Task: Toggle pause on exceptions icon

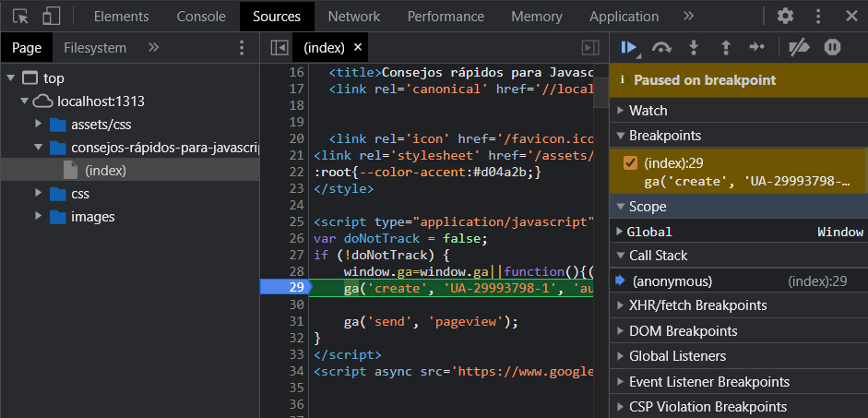Action: pyautogui.click(x=832, y=48)
